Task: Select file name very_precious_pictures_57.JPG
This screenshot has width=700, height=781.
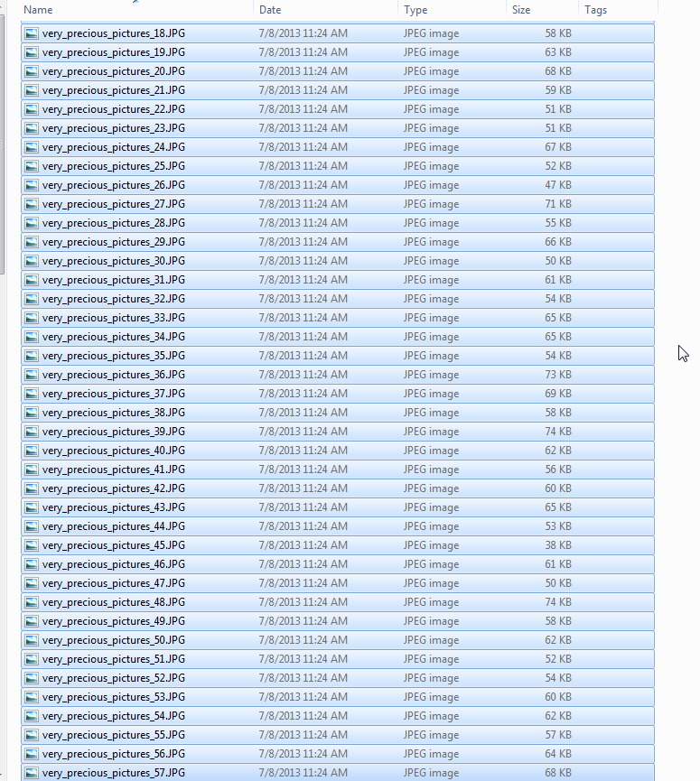Action: [114, 773]
